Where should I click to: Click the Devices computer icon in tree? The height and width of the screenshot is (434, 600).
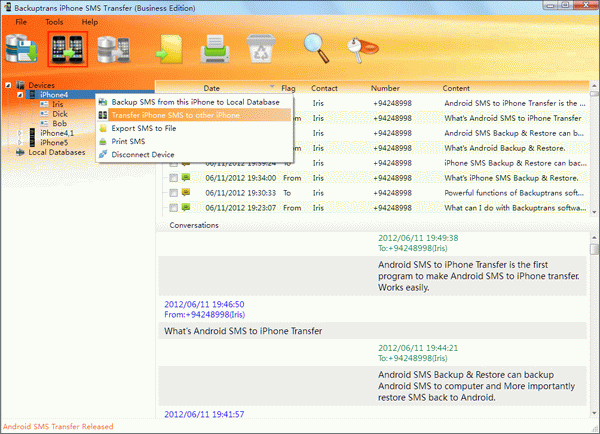click(21, 85)
